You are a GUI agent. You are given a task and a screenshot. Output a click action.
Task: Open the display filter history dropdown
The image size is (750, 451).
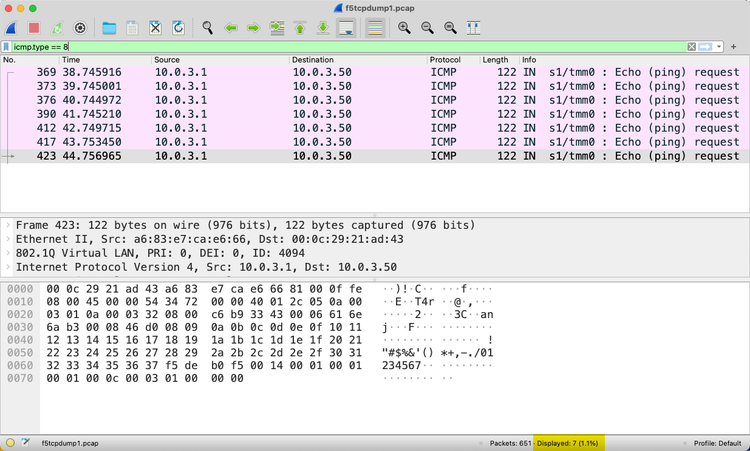[720, 47]
